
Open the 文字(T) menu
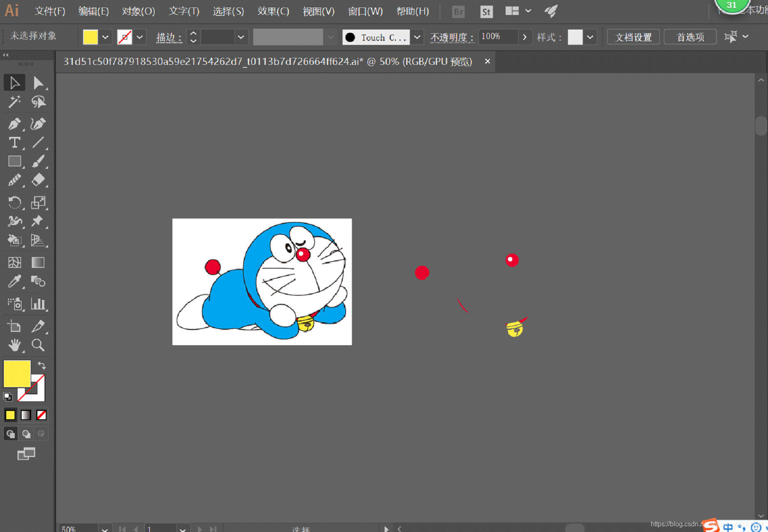[x=184, y=11]
